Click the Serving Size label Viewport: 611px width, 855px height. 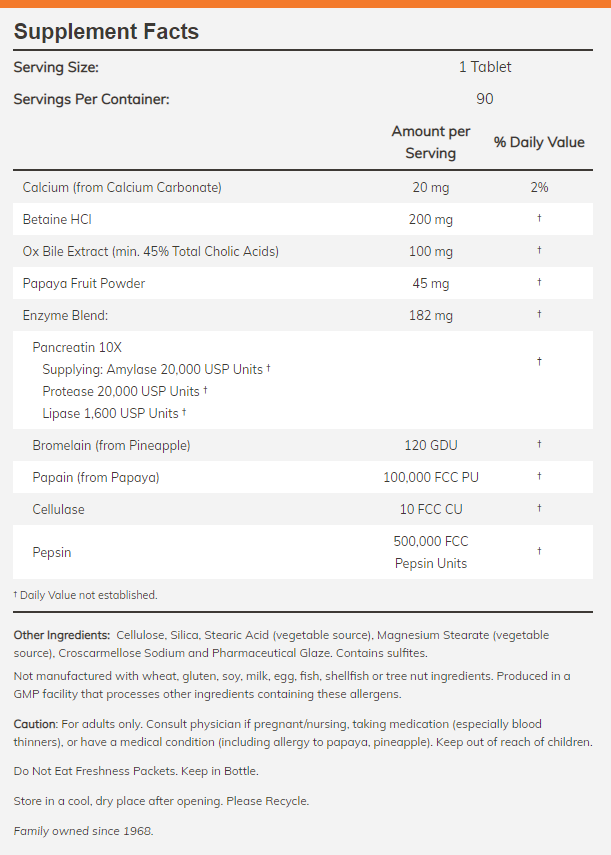click(56, 67)
